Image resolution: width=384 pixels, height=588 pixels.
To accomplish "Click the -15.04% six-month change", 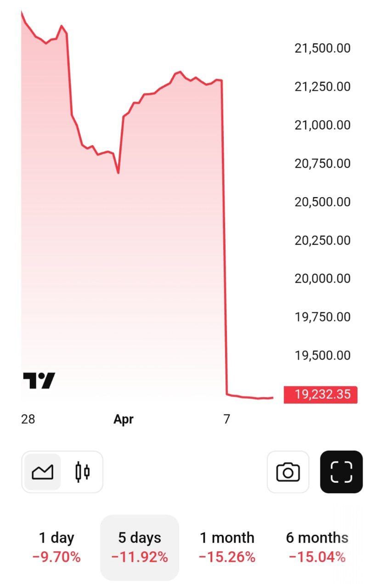I will [317, 557].
